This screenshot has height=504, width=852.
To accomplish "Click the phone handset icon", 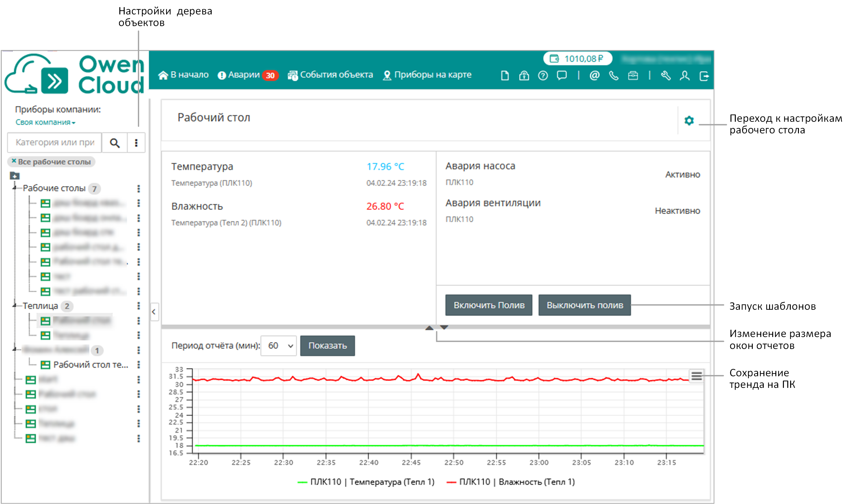I will [613, 75].
